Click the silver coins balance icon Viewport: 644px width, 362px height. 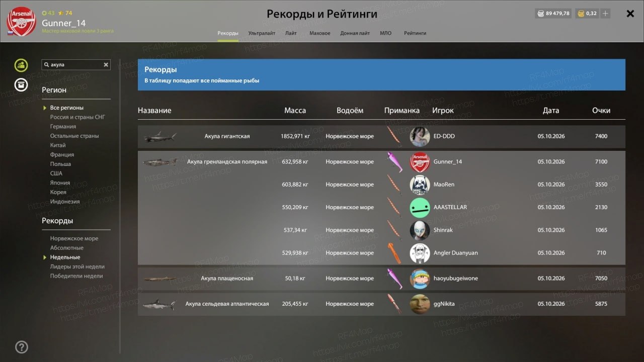tap(541, 14)
